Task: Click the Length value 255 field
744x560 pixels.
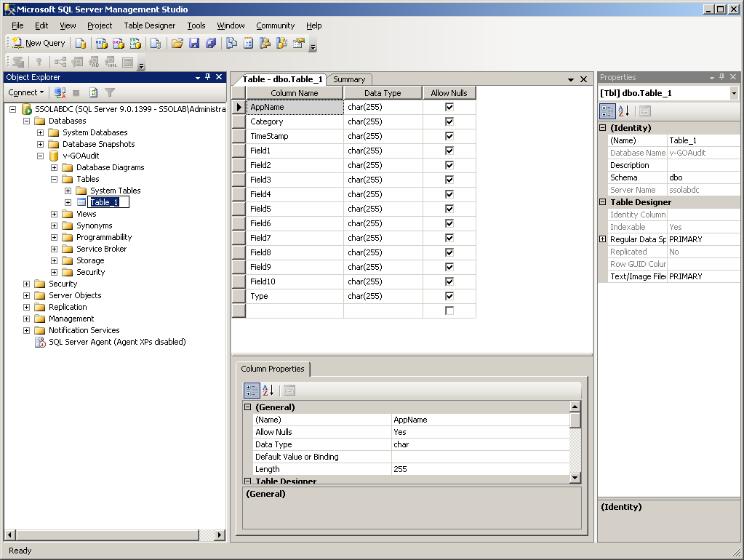Action: tap(480, 469)
